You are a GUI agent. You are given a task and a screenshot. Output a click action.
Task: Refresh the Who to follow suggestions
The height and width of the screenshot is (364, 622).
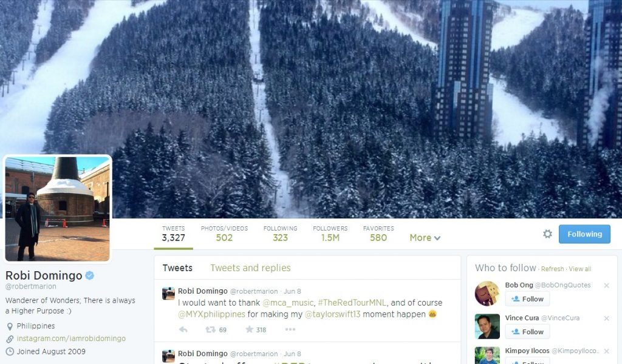tap(552, 269)
